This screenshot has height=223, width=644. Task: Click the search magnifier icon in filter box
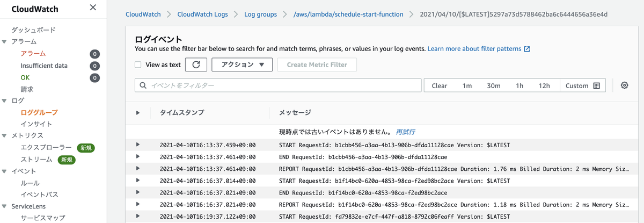tap(143, 85)
